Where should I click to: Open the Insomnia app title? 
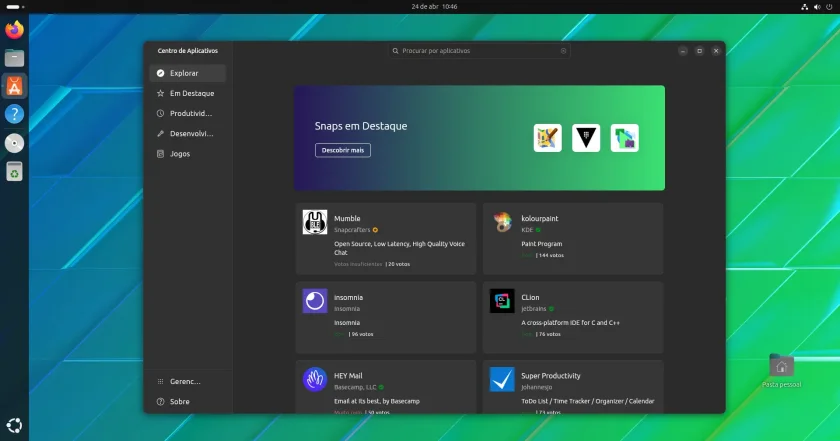click(349, 297)
